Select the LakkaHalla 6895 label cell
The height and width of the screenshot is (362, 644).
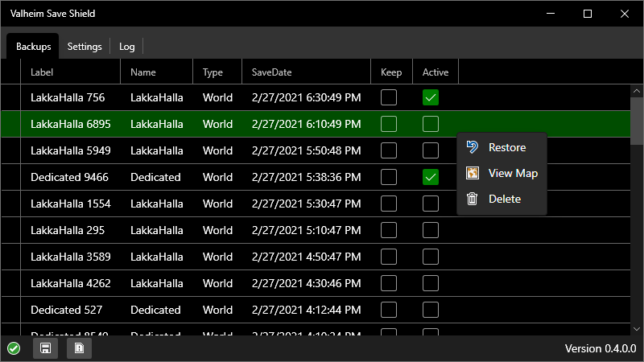pos(70,124)
